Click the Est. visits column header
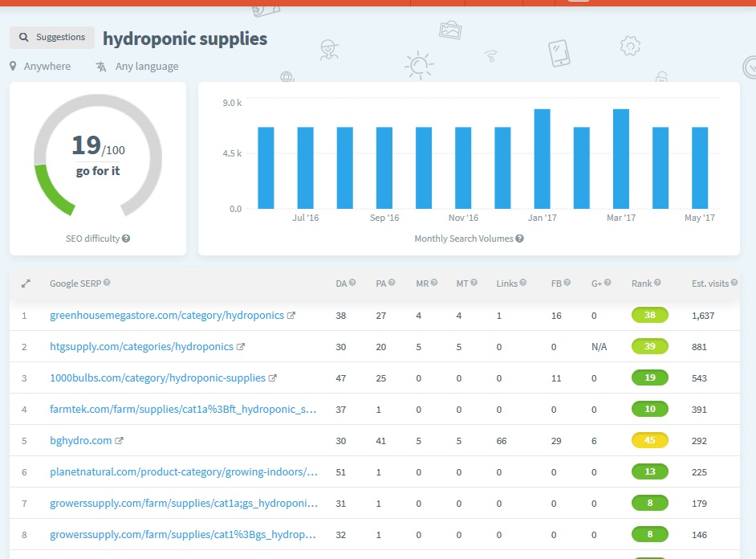The height and width of the screenshot is (559, 756). [x=709, y=284]
